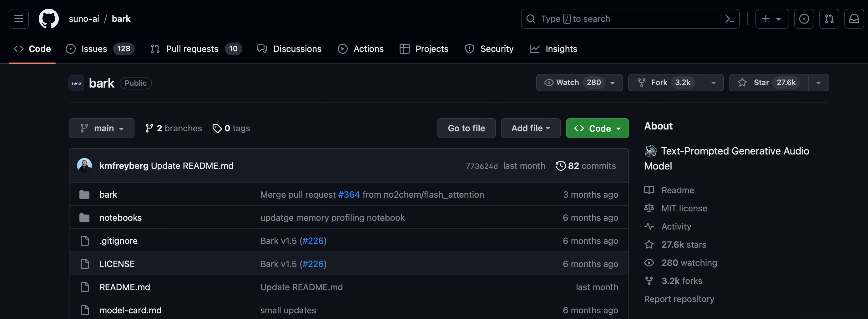Open 'updatge memory profiling notebook' commit message
The width and height of the screenshot is (868, 319).
tap(332, 218)
